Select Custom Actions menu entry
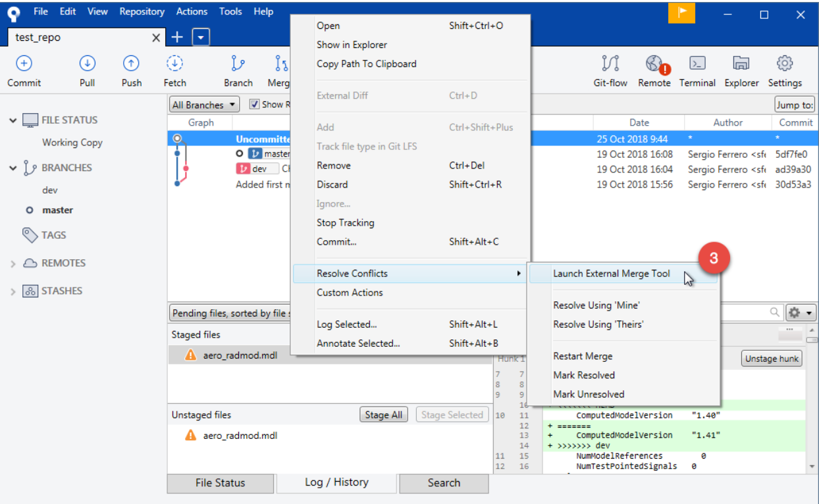This screenshot has width=819, height=504. (x=409, y=293)
